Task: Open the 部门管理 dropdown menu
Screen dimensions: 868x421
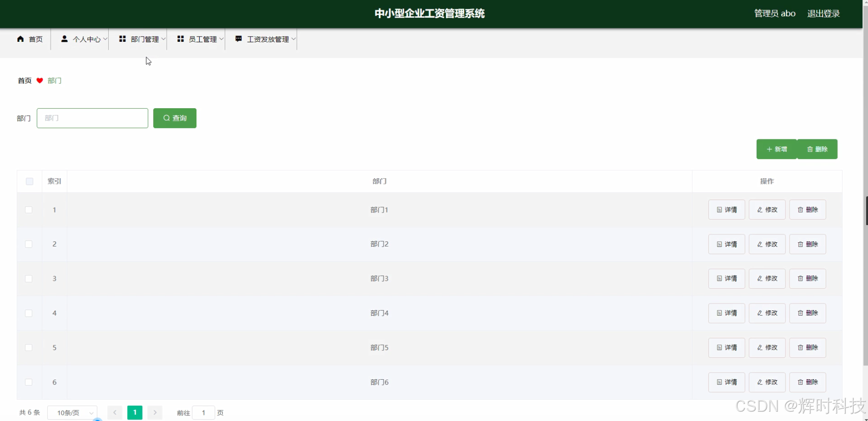Action: tap(144, 39)
